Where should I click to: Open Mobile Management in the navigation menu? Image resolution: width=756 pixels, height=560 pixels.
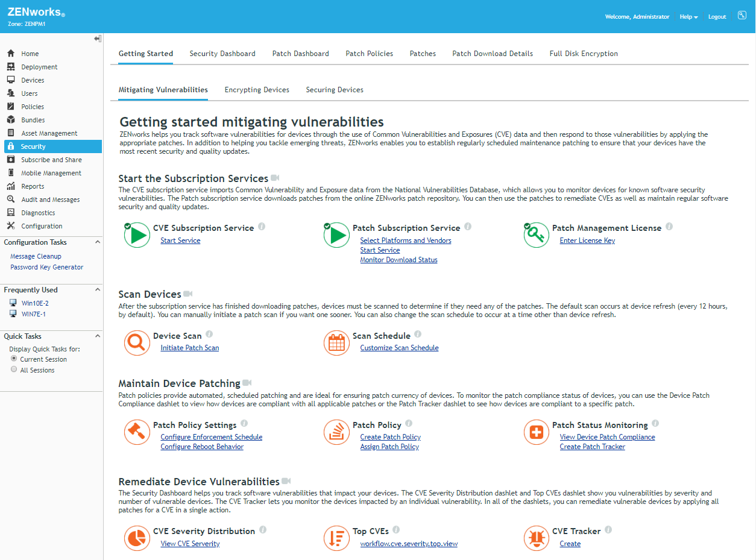pyautogui.click(x=51, y=173)
